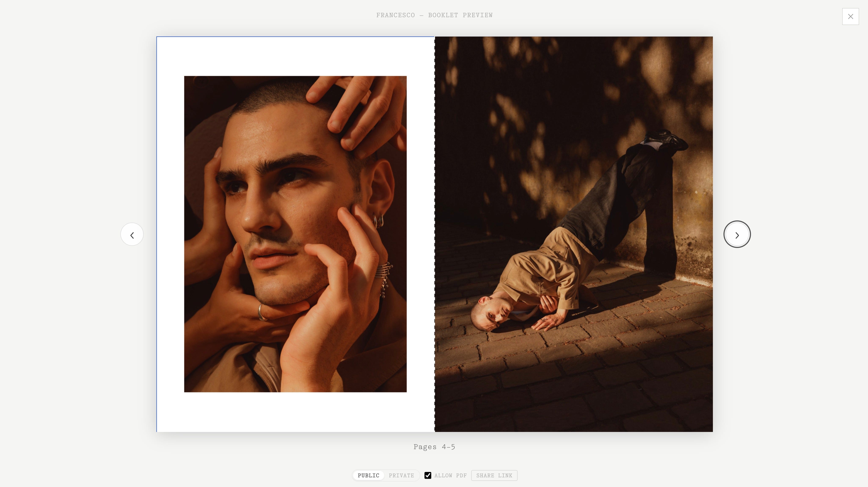Click the Francesco — Booklet Preview title
This screenshot has width=868, height=487.
tap(434, 15)
